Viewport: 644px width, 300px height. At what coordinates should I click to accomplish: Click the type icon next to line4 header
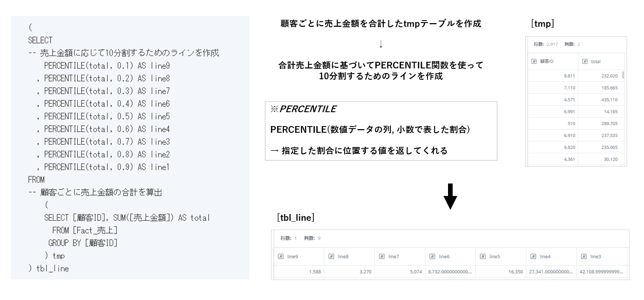click(533, 256)
